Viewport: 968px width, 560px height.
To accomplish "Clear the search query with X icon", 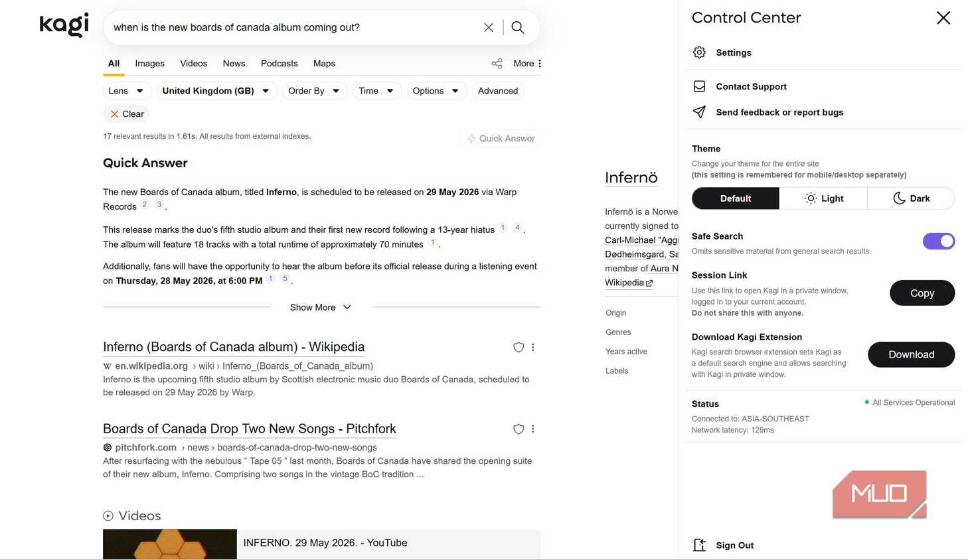I will click(x=489, y=27).
